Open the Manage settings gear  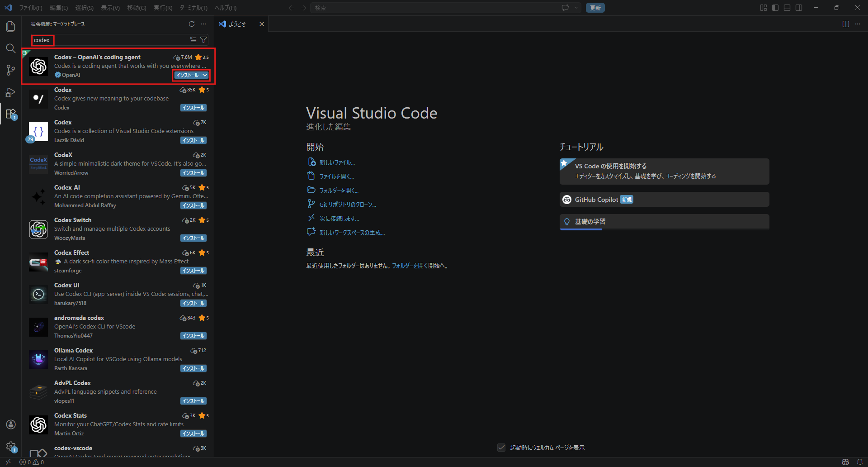[x=10, y=447]
